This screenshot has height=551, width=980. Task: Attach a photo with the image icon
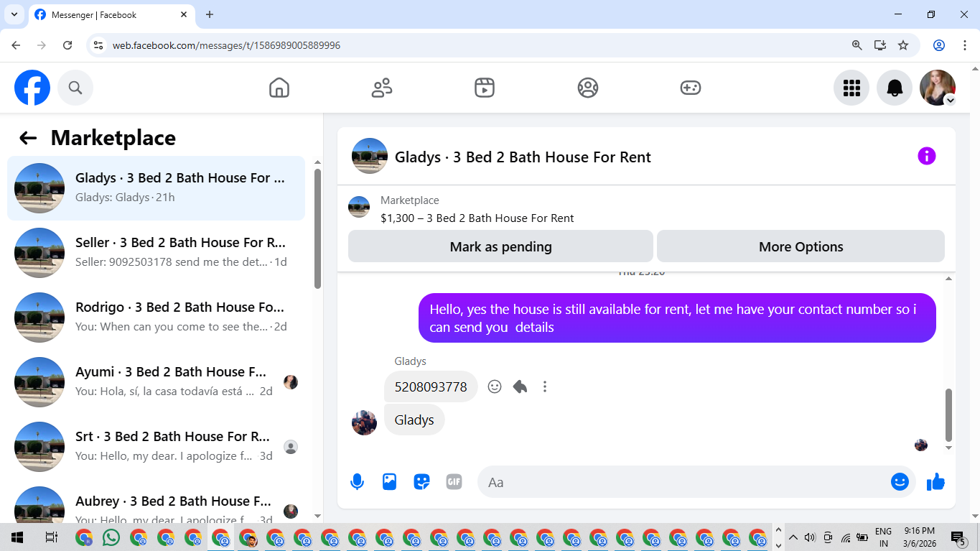[x=389, y=482]
